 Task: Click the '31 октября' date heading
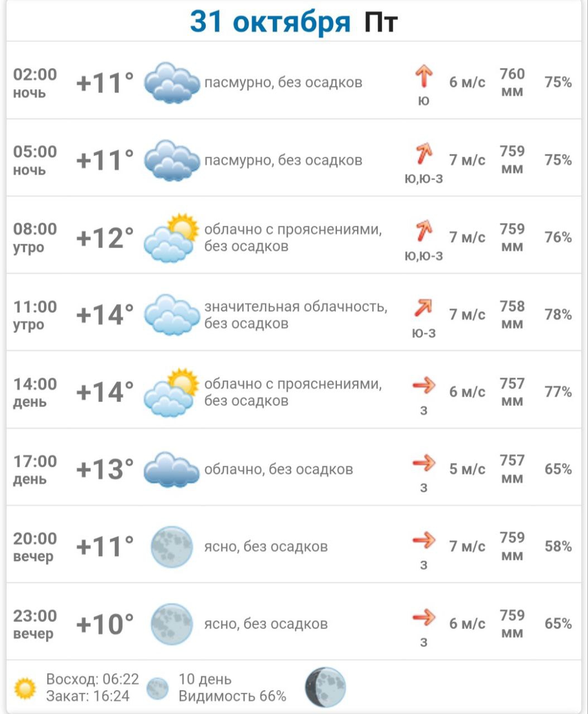tap(270, 22)
